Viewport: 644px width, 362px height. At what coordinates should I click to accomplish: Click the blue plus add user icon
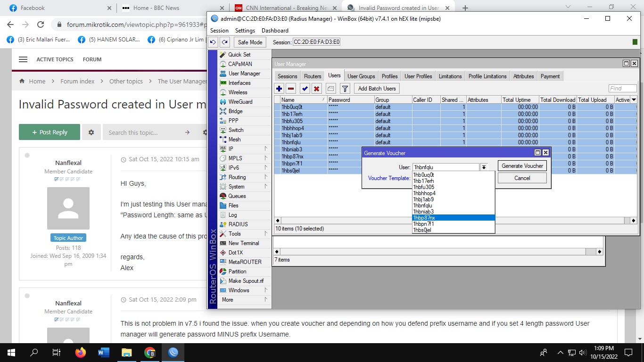tap(279, 88)
